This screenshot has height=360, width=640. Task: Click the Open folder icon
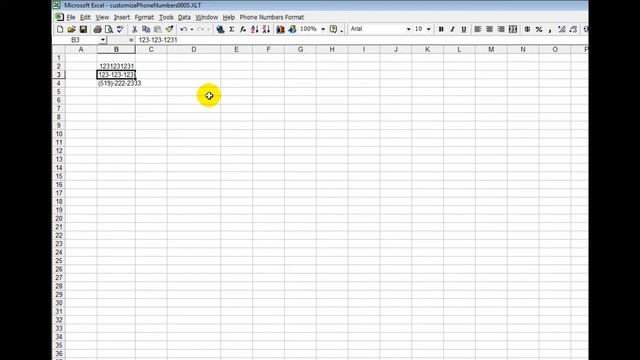click(x=71, y=29)
